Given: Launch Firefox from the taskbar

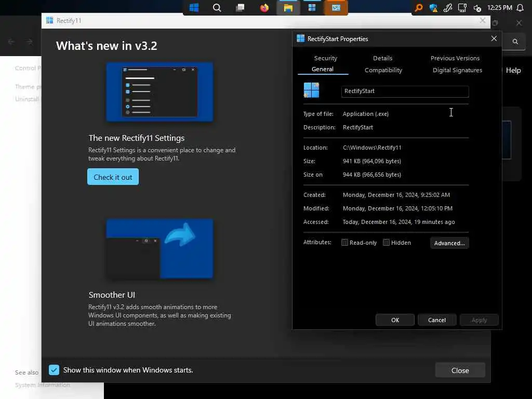Looking at the screenshot, I should (264, 7).
